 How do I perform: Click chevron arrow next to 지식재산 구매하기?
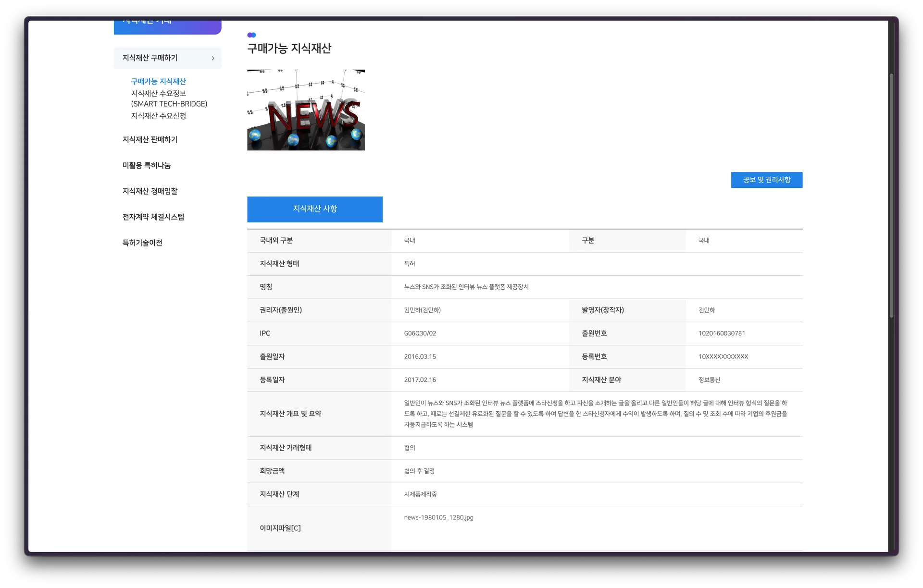213,58
